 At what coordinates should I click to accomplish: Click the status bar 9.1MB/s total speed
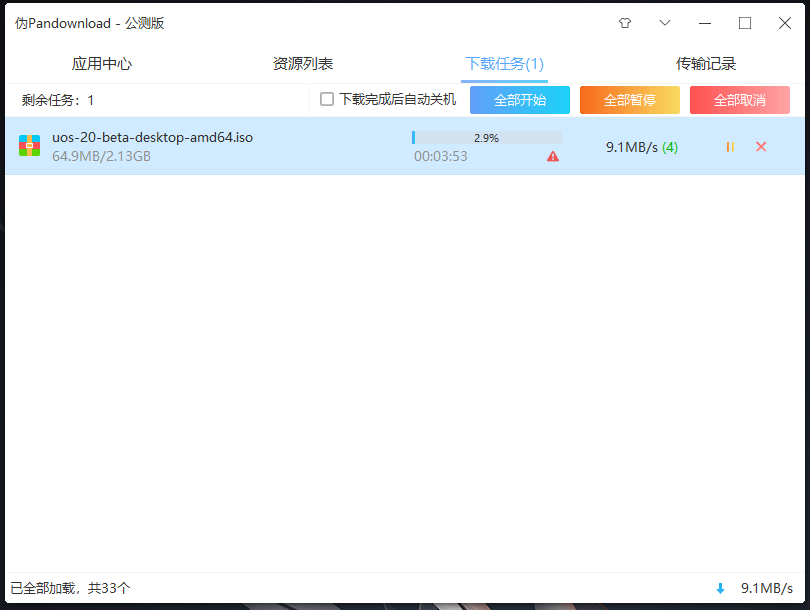(767, 588)
